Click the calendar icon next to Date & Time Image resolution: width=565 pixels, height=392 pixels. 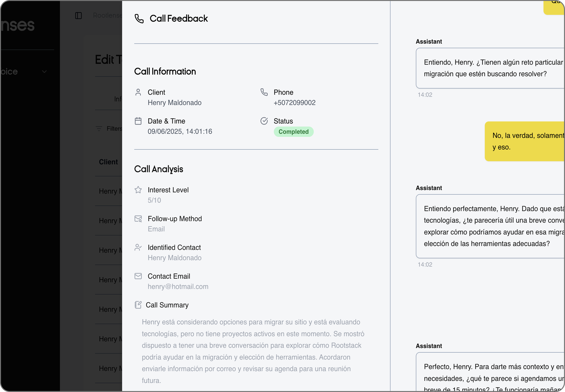pyautogui.click(x=138, y=121)
